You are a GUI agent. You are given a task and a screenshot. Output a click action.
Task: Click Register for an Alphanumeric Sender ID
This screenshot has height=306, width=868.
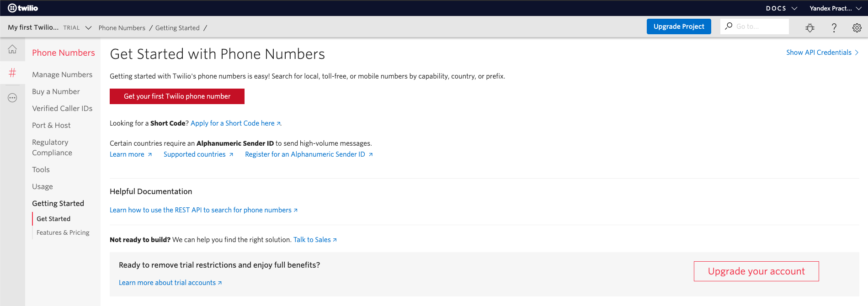click(309, 154)
